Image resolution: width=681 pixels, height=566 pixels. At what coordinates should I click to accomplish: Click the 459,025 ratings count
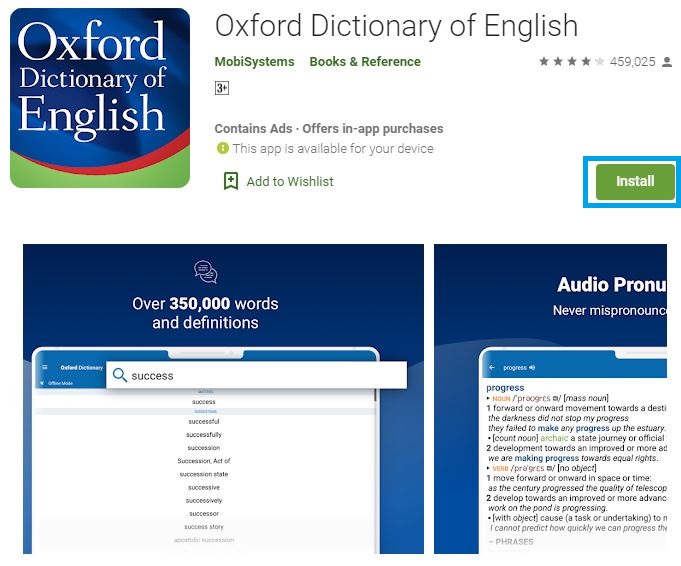[632, 62]
